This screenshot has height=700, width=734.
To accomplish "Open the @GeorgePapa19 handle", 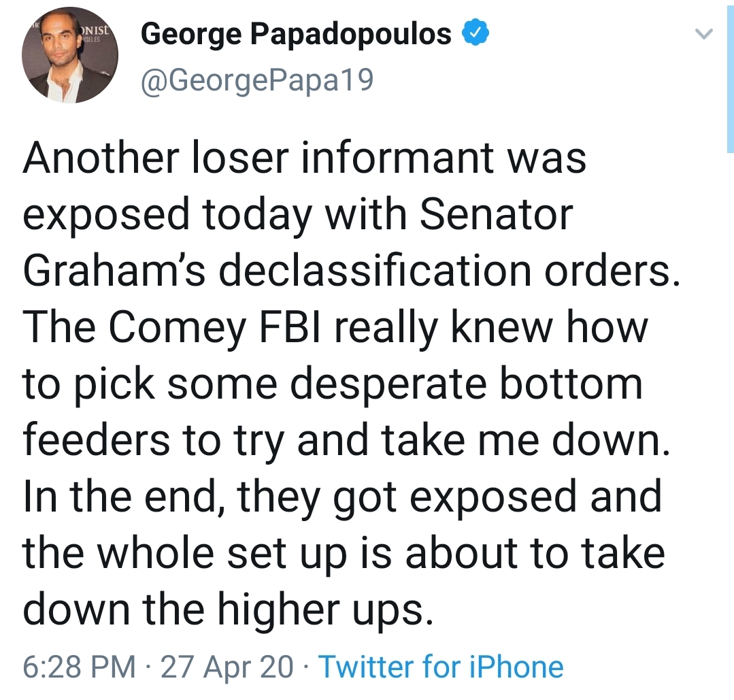I will (257, 81).
